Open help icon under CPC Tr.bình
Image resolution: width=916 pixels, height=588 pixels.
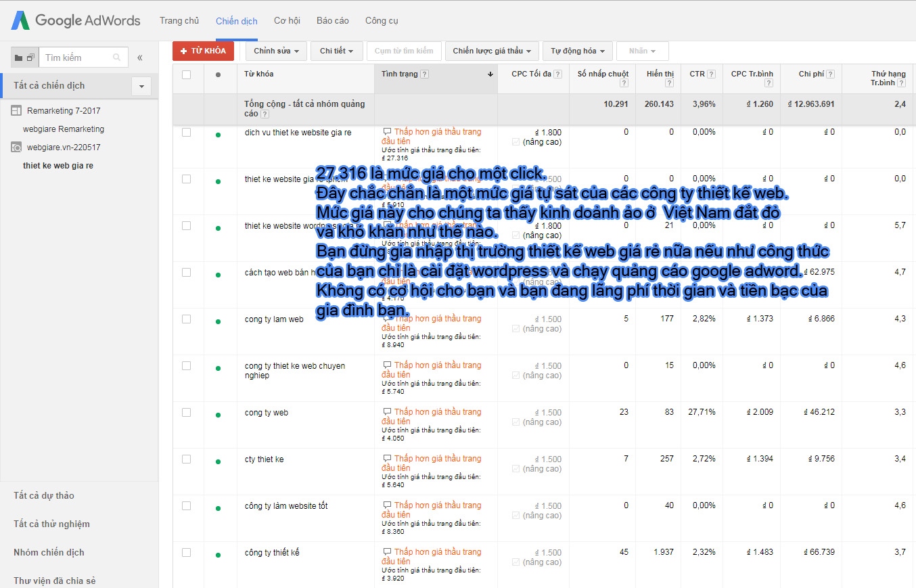[x=769, y=83]
